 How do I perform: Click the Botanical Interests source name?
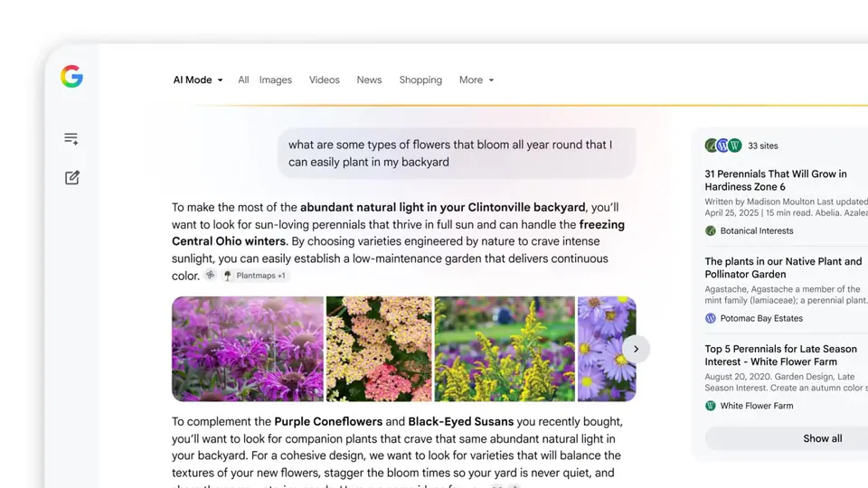pyautogui.click(x=756, y=230)
